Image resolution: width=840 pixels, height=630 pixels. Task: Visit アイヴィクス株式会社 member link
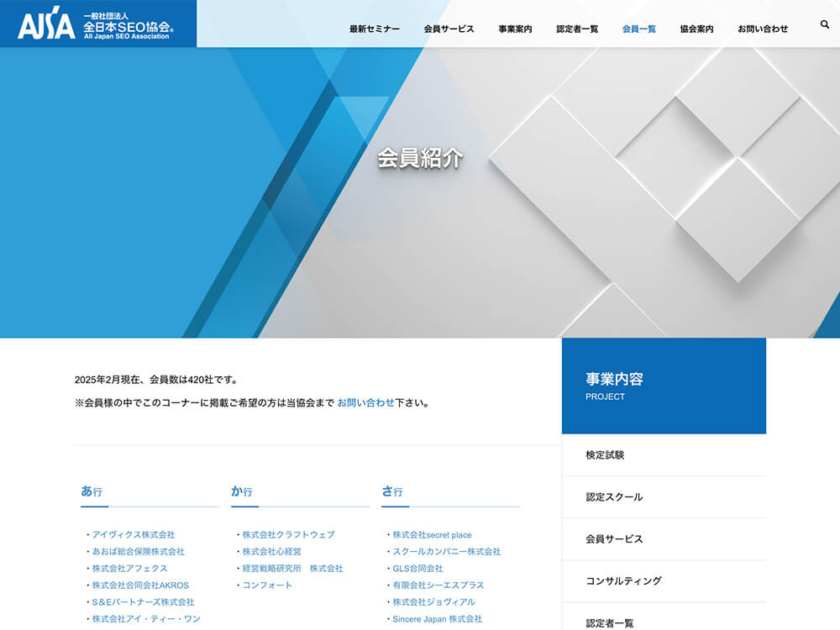134,535
